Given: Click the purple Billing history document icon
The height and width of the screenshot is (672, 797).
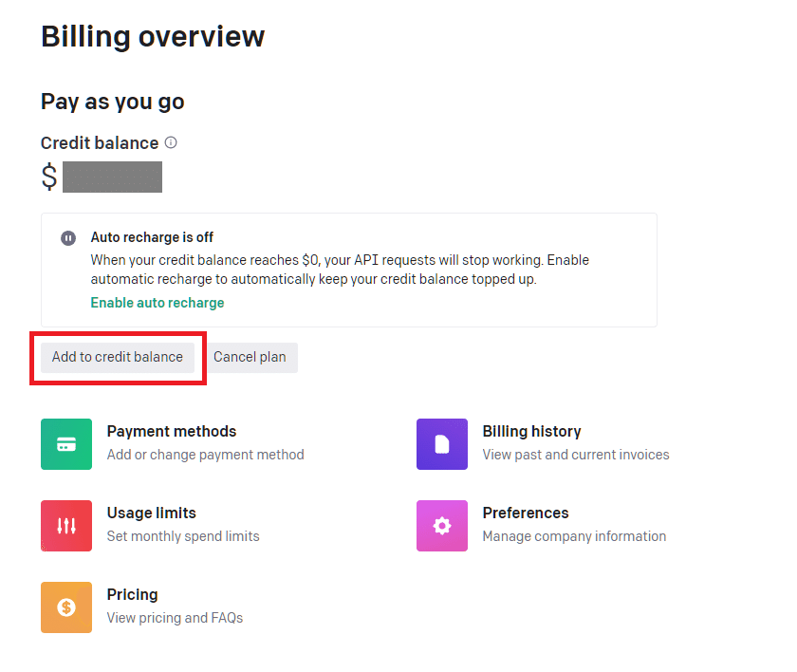Looking at the screenshot, I should (441, 443).
